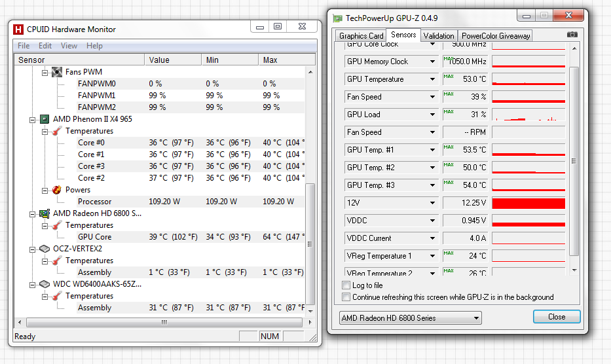Open the PowerColor Giveaway tab
Viewport: 611px width, 364px height.
pos(496,36)
